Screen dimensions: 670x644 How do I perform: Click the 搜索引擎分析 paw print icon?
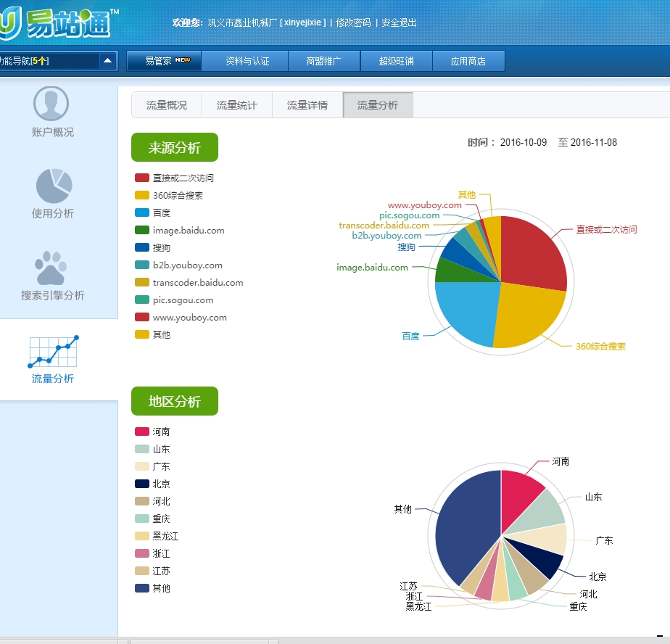(x=51, y=270)
